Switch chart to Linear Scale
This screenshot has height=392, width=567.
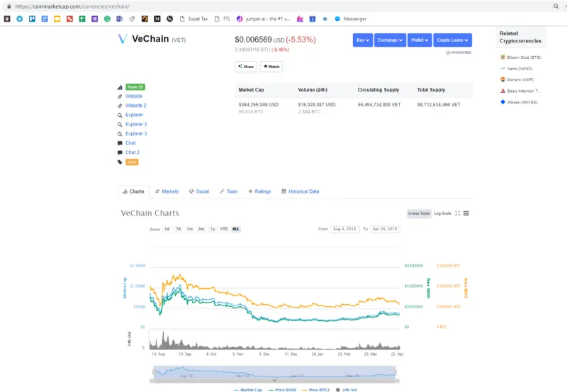pos(419,213)
